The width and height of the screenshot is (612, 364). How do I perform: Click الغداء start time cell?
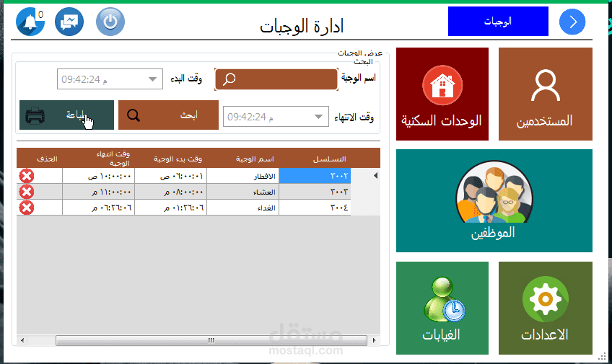point(170,208)
